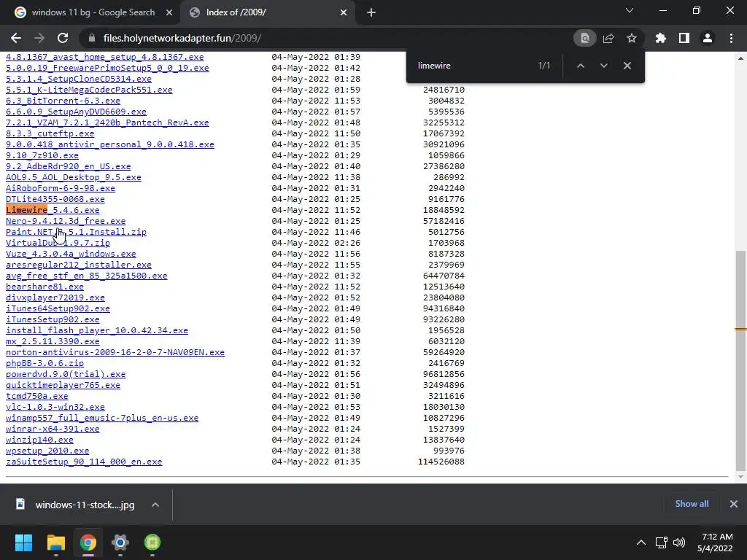Go back to the previous page
This screenshot has width=747, height=560.
tap(16, 38)
